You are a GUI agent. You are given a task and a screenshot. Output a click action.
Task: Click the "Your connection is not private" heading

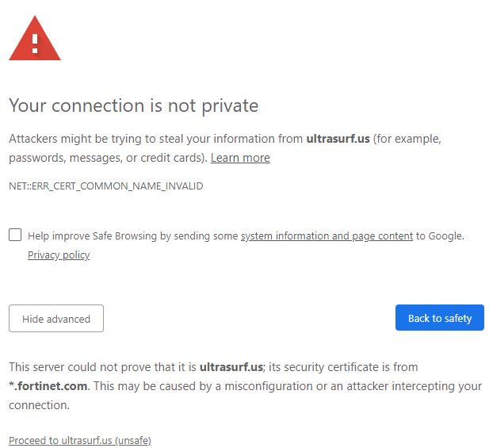(x=133, y=105)
